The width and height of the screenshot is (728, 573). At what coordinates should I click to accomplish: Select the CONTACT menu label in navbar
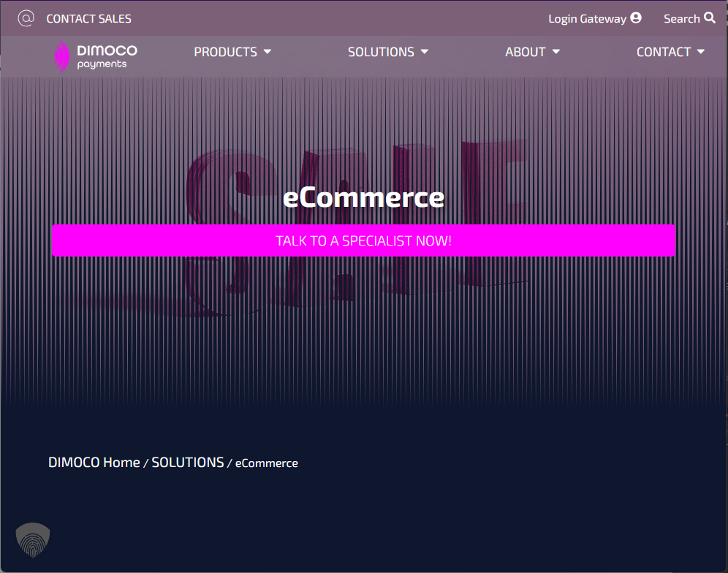(x=663, y=52)
